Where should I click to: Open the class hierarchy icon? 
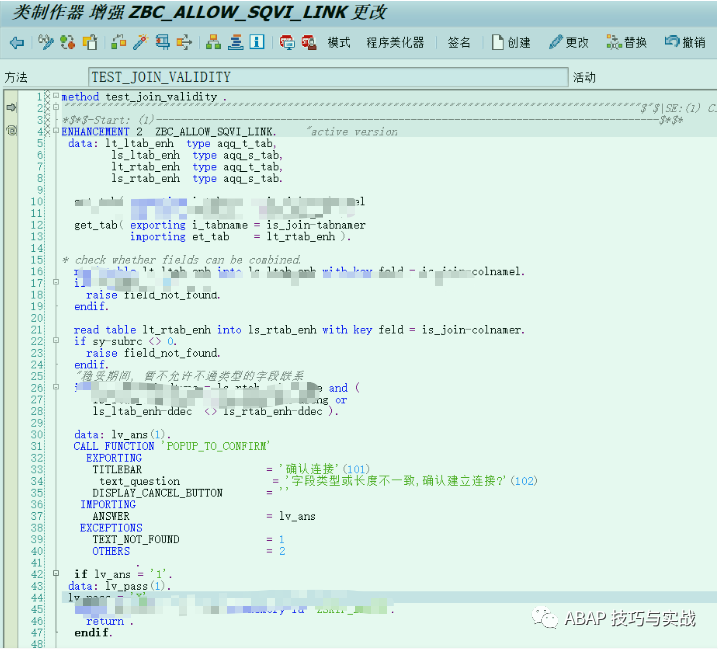[x=213, y=42]
